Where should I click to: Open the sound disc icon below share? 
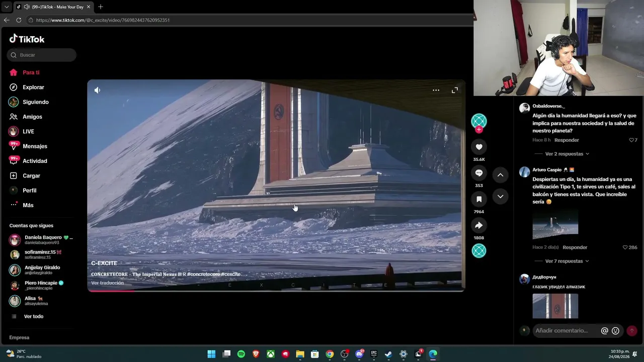click(479, 250)
